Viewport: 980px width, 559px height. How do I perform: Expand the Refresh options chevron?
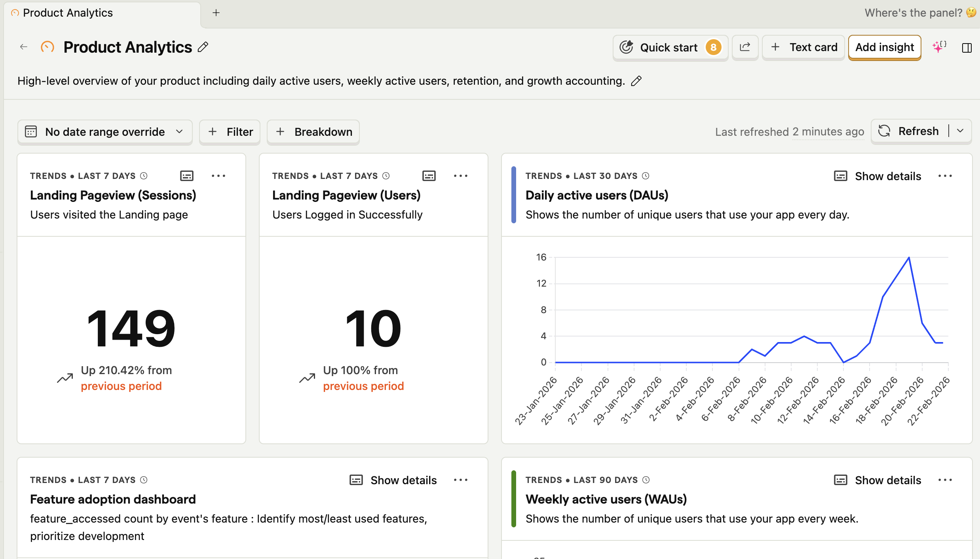pos(960,131)
